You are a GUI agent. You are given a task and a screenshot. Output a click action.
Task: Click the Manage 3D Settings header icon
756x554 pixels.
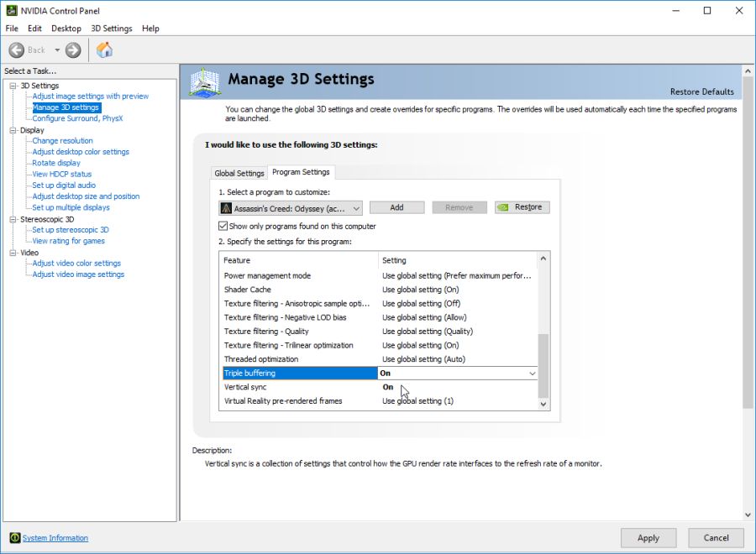tap(206, 82)
